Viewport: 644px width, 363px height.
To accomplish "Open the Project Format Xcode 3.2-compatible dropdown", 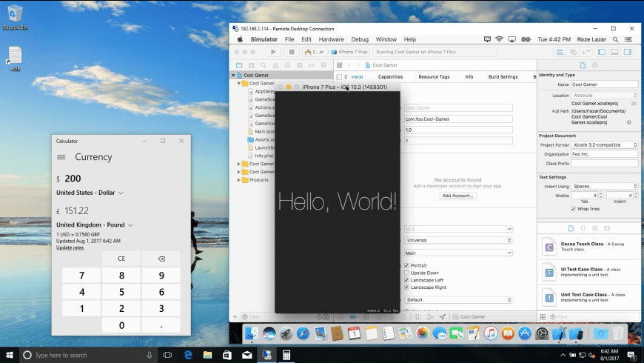I will pos(604,145).
